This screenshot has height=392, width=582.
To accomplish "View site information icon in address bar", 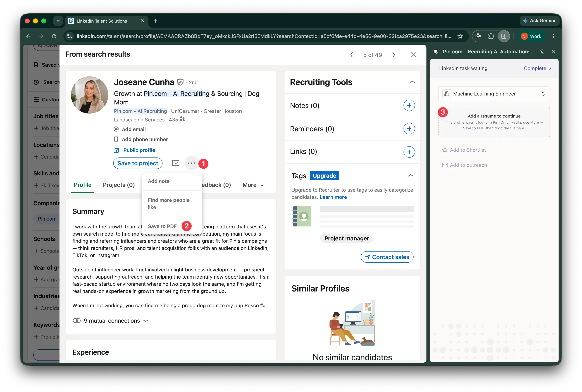I will pyautogui.click(x=70, y=36).
